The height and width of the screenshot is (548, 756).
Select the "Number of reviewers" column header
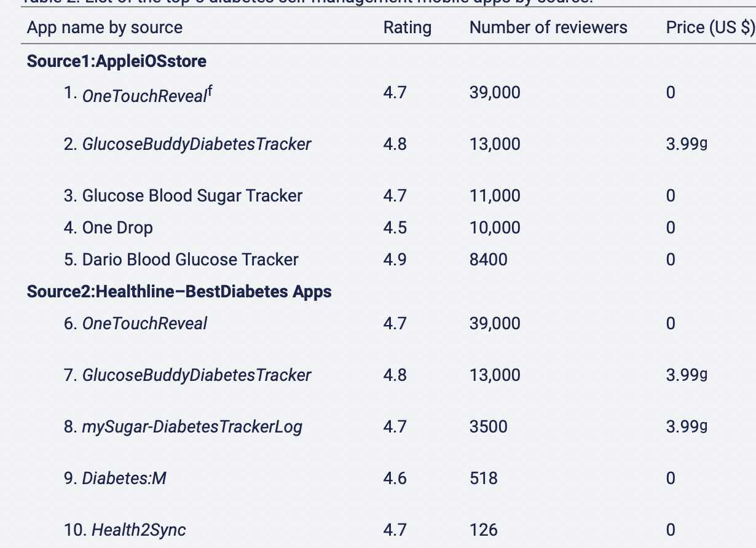click(x=548, y=28)
